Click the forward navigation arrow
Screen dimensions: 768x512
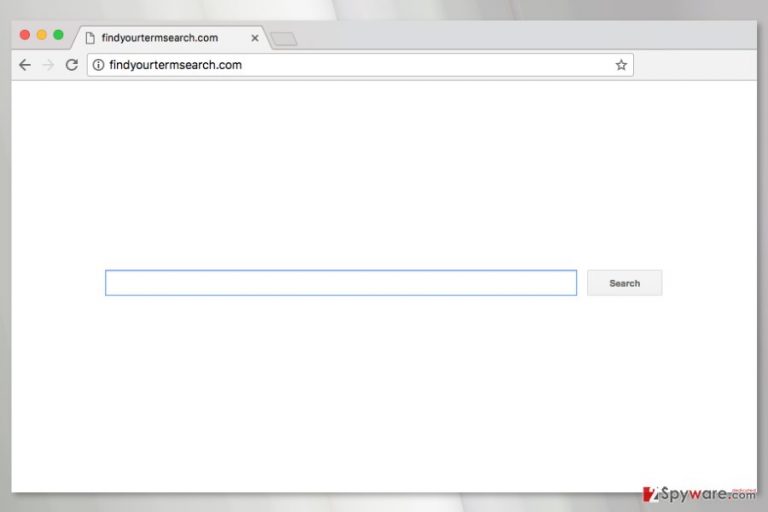coord(48,65)
